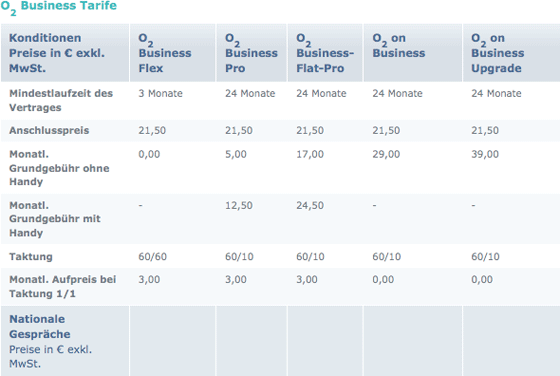Select the '12,50' Grundgebühr mit Handy cell

[239, 205]
